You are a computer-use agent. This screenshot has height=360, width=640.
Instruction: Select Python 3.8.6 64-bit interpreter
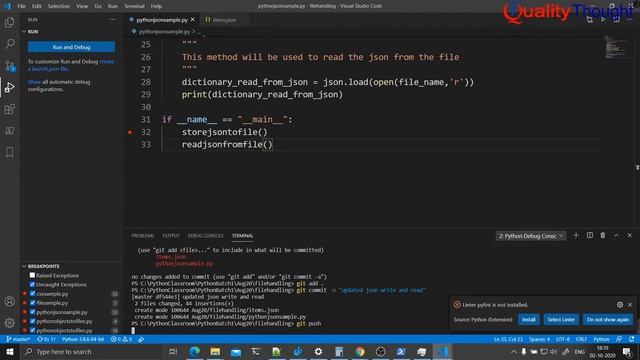83,339
